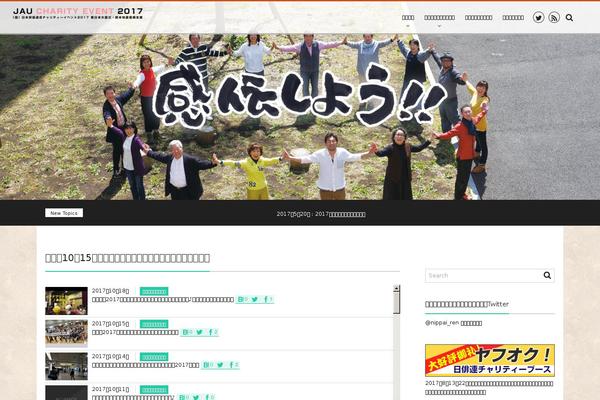Image resolution: width=600 pixels, height=400 pixels.
Task: Select the 2017/10/15 date text
Action: point(111,324)
